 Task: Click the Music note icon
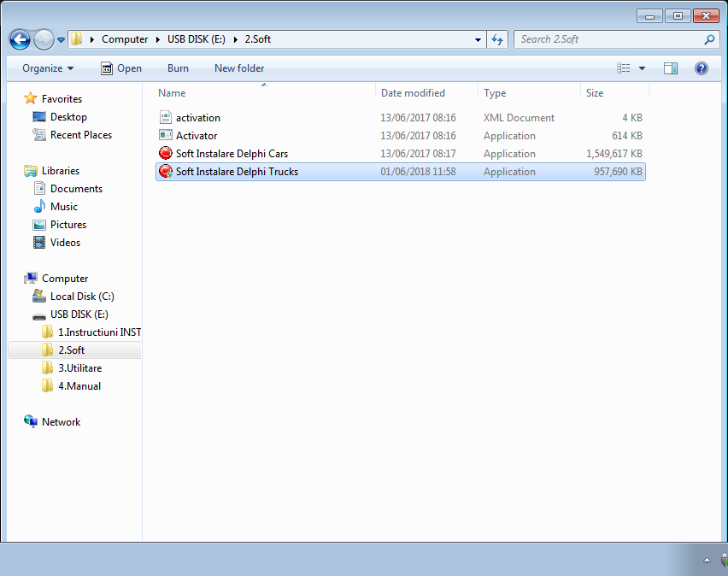click(x=39, y=206)
